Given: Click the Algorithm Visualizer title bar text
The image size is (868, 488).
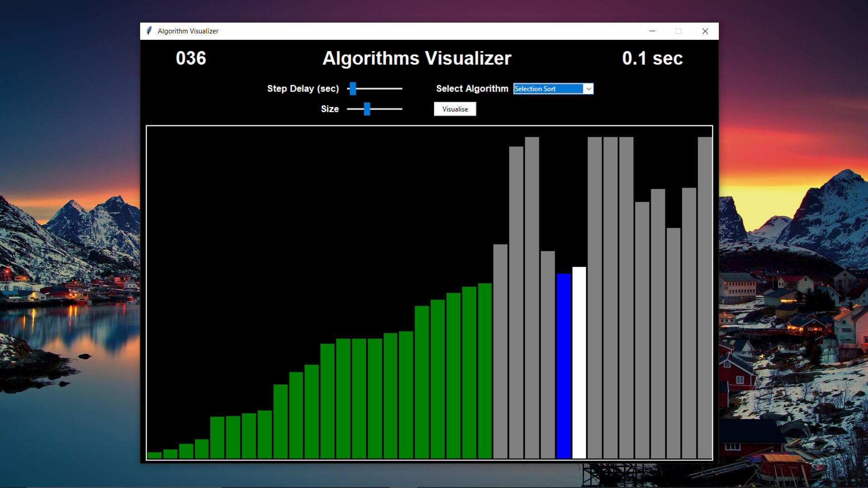Looking at the screenshot, I should (188, 31).
